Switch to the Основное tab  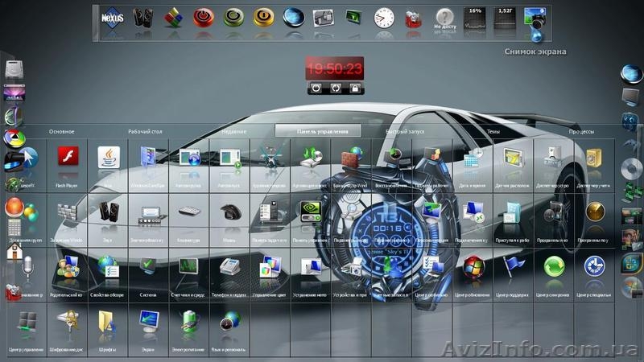coord(62,131)
